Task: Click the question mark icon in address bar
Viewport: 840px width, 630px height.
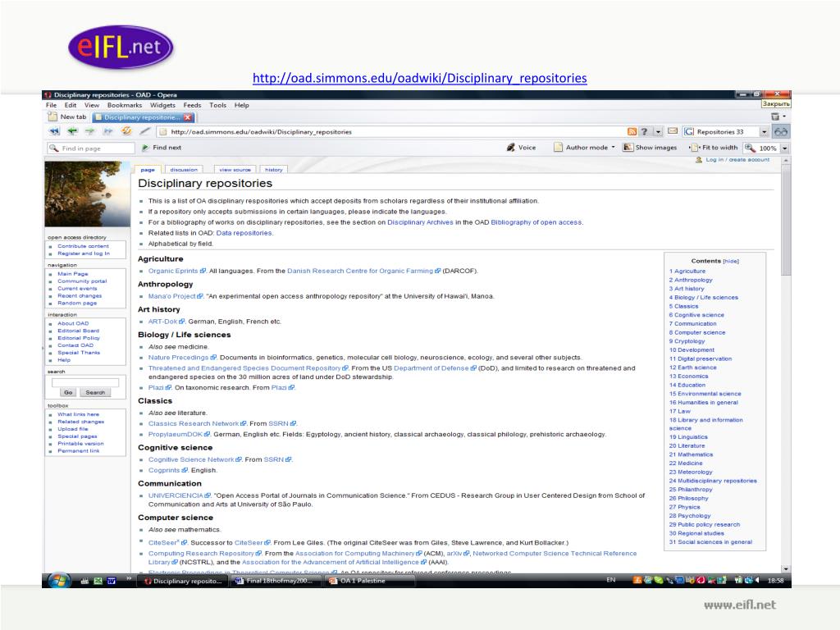Action: click(x=645, y=132)
